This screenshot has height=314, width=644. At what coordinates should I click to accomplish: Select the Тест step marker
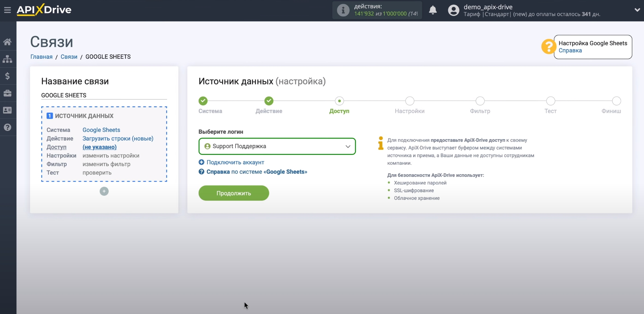(x=550, y=101)
